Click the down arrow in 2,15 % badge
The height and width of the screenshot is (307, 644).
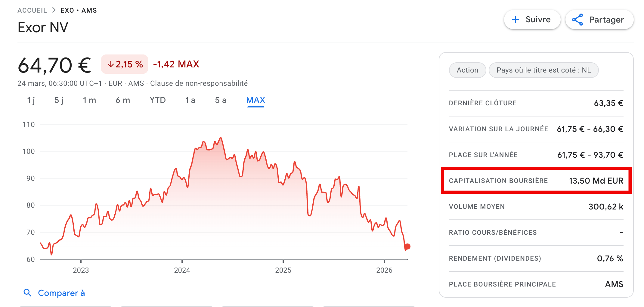click(111, 64)
